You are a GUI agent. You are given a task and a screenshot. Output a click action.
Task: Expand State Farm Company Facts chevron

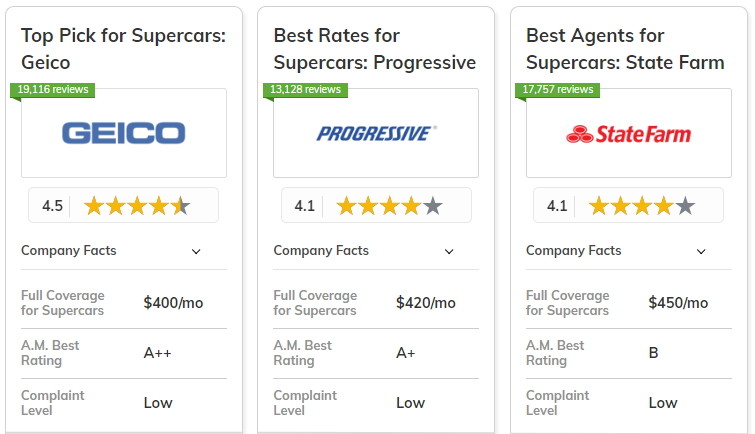pyautogui.click(x=701, y=251)
